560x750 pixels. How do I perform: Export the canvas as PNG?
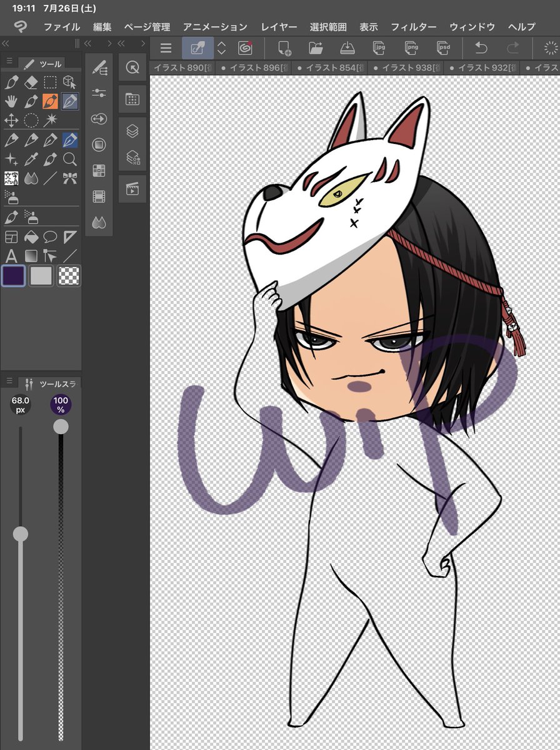[411, 48]
